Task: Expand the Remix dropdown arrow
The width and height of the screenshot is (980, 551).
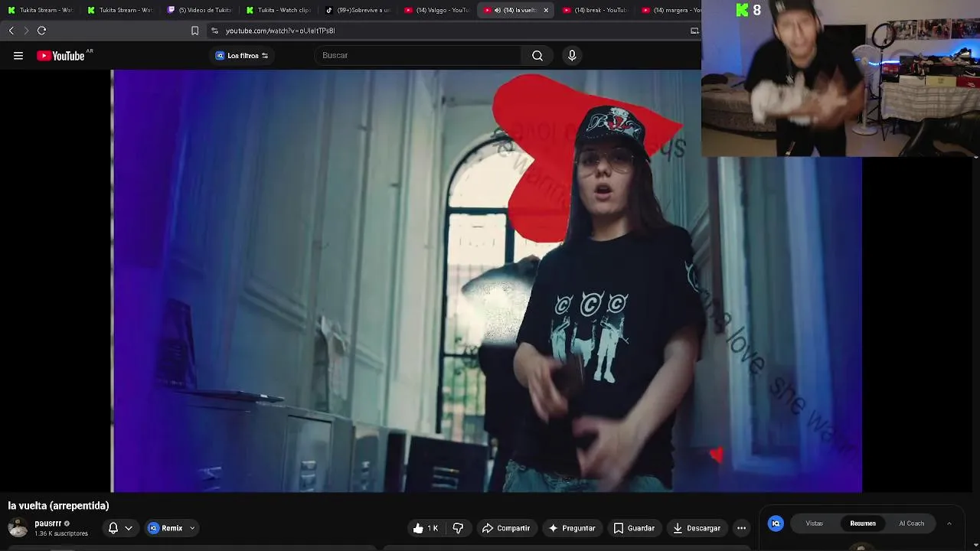Action: tap(192, 528)
